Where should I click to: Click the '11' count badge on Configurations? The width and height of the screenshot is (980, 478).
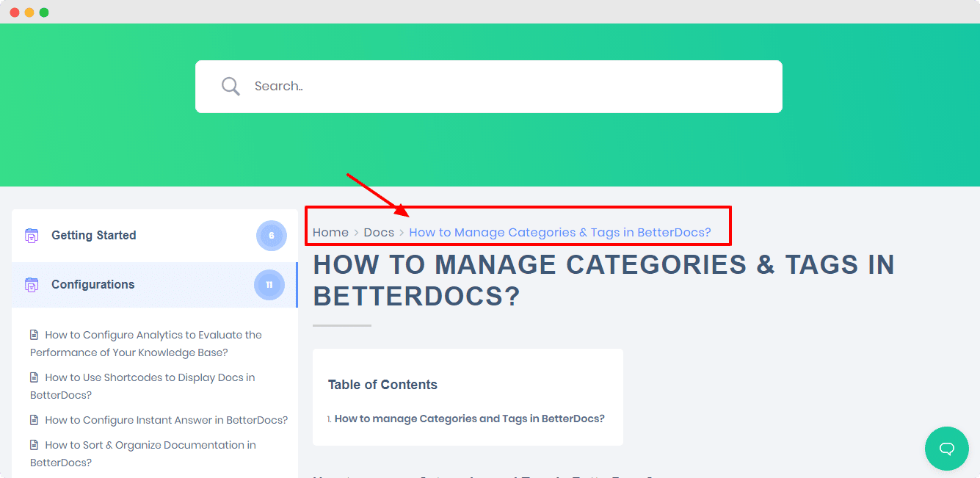tap(269, 284)
